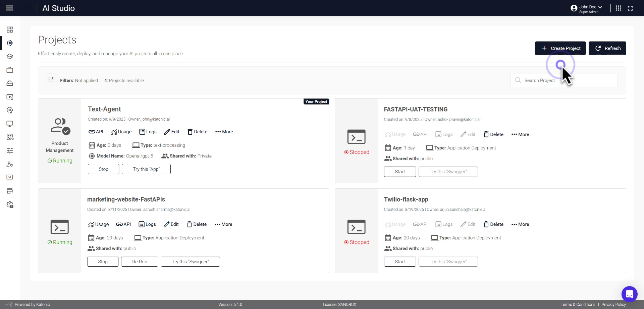Open the toolbox icon in the sidebar
The image size is (644, 309).
coord(10,83)
